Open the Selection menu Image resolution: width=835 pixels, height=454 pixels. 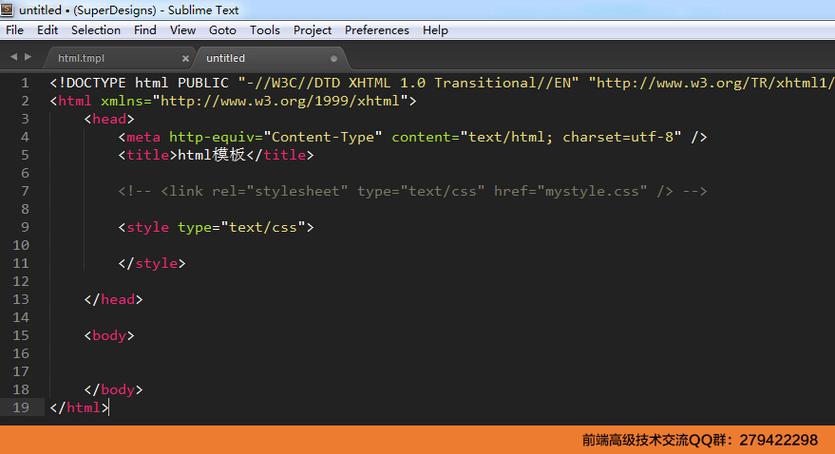(x=96, y=30)
